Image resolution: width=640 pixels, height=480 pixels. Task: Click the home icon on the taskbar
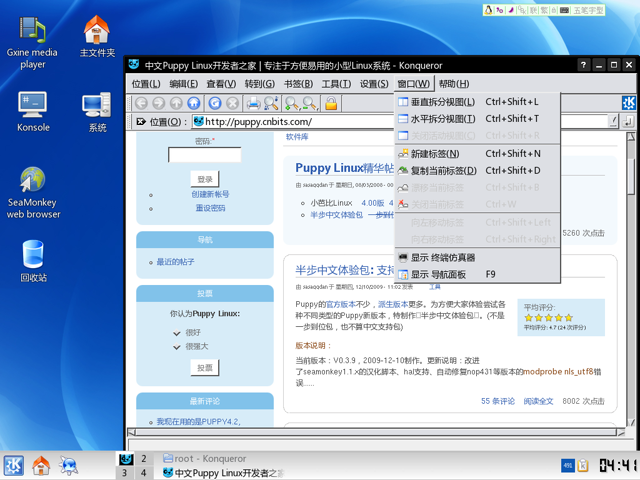(41, 465)
